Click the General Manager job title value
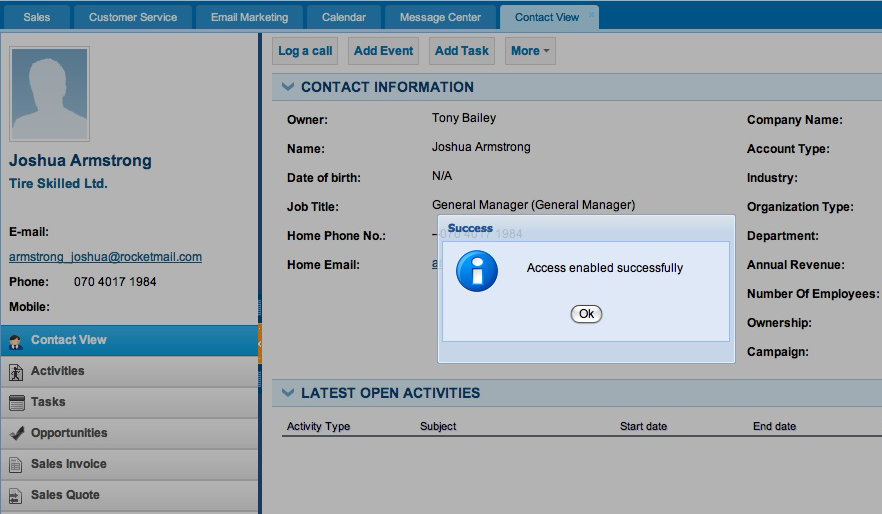The image size is (882, 514). coord(533,205)
